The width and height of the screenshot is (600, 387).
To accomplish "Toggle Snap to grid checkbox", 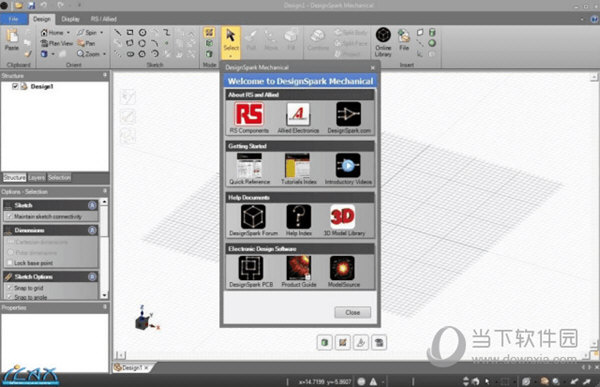I will coord(10,287).
